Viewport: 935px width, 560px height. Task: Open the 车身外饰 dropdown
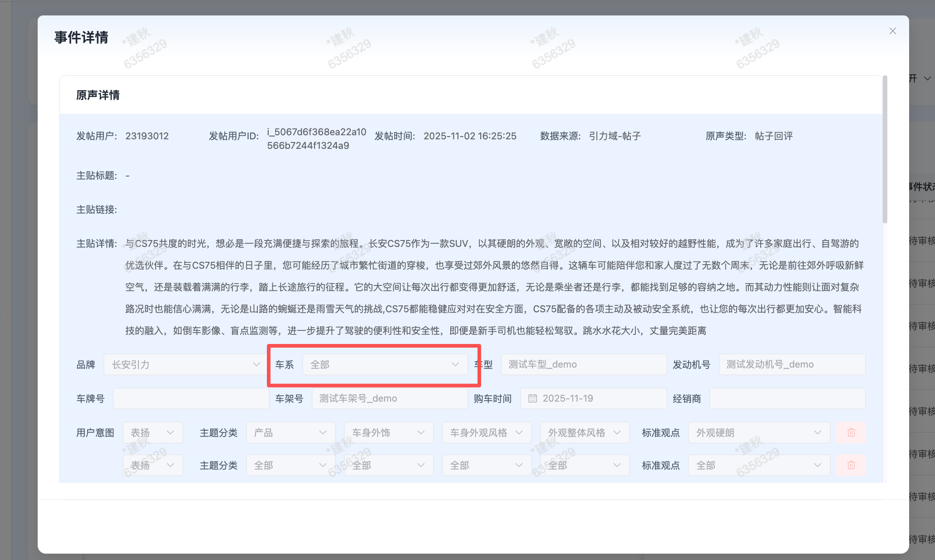click(x=388, y=432)
